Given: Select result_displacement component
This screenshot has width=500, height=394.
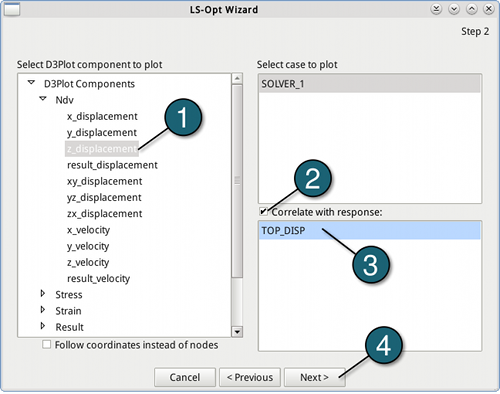Looking at the screenshot, I should [112, 165].
